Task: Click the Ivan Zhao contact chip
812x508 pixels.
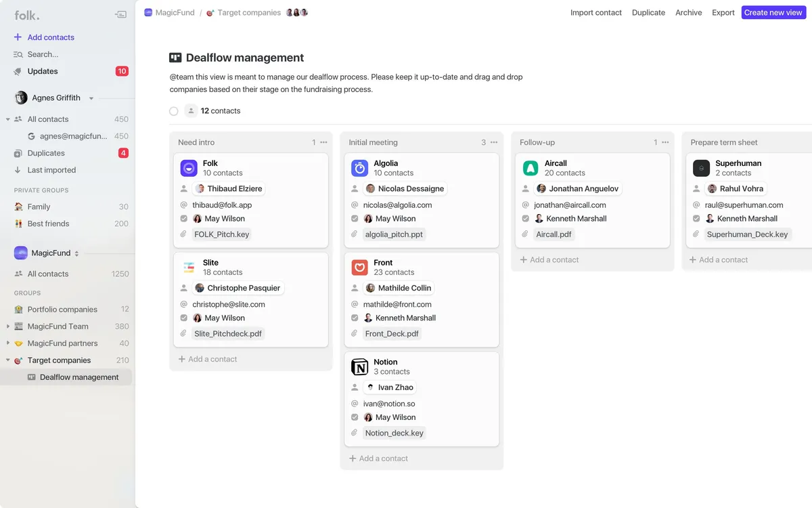Action: pyautogui.click(x=390, y=387)
